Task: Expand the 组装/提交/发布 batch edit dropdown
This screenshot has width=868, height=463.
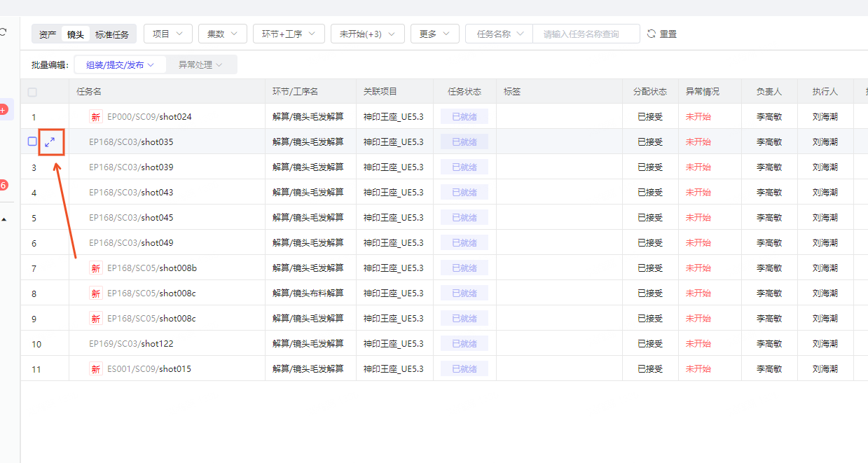Action: click(x=120, y=64)
